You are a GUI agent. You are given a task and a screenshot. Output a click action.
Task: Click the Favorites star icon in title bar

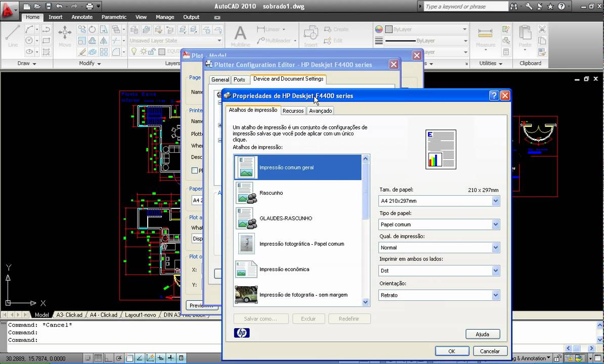(550, 6)
